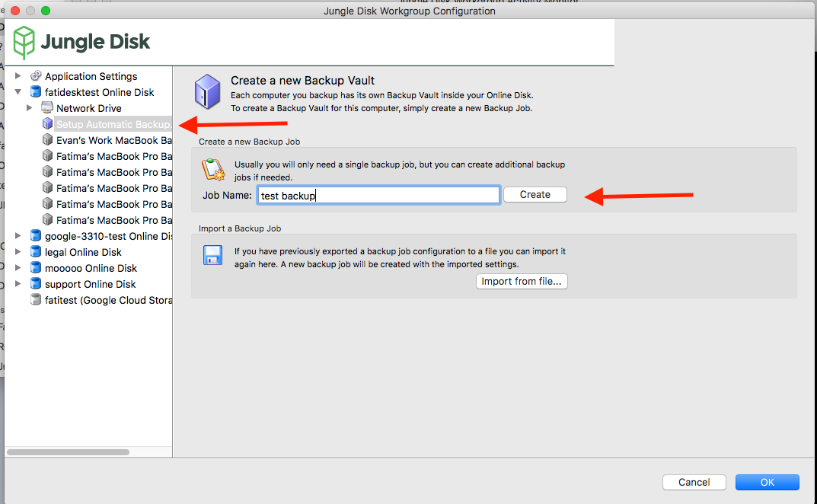Select the legal Online Disk icon

[x=36, y=252]
